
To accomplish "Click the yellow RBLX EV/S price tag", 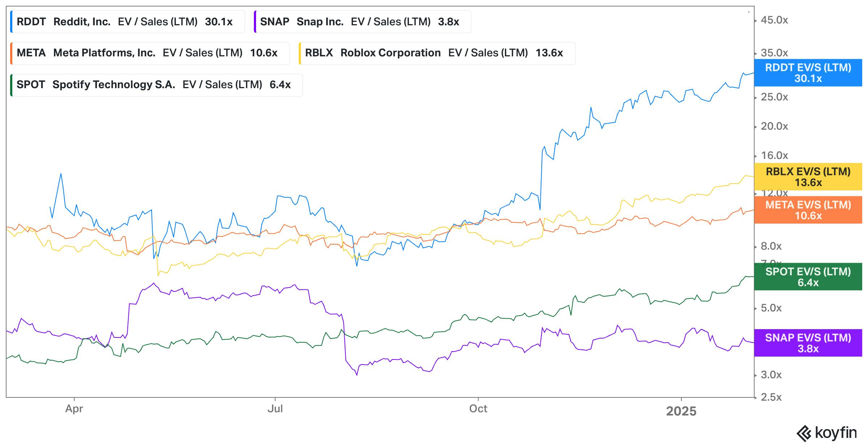I will [808, 177].
